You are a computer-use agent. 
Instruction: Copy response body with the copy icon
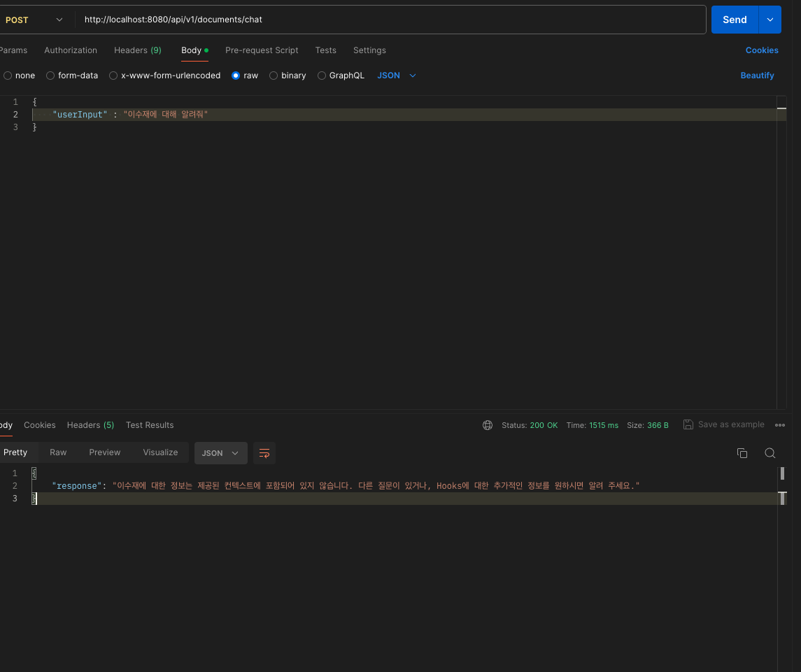tap(742, 453)
